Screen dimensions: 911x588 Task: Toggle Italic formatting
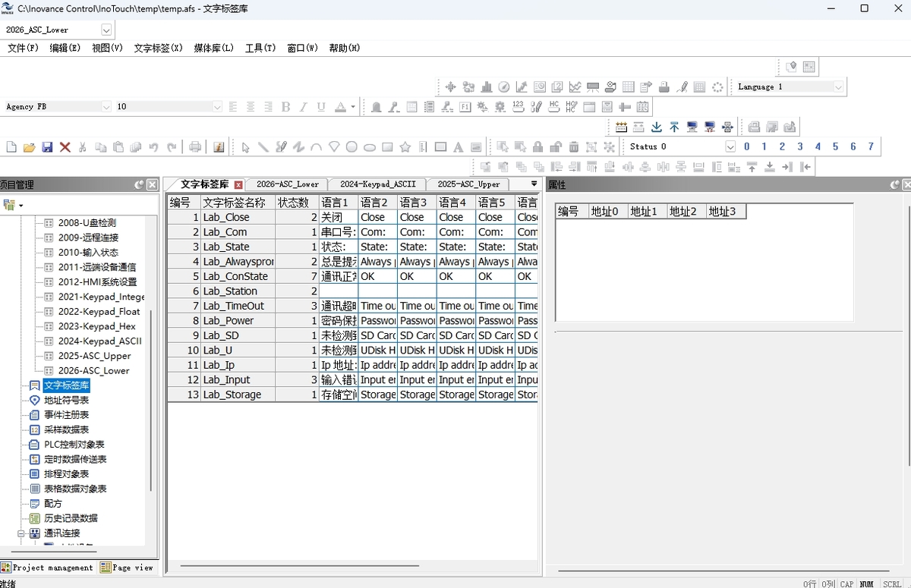pos(304,107)
